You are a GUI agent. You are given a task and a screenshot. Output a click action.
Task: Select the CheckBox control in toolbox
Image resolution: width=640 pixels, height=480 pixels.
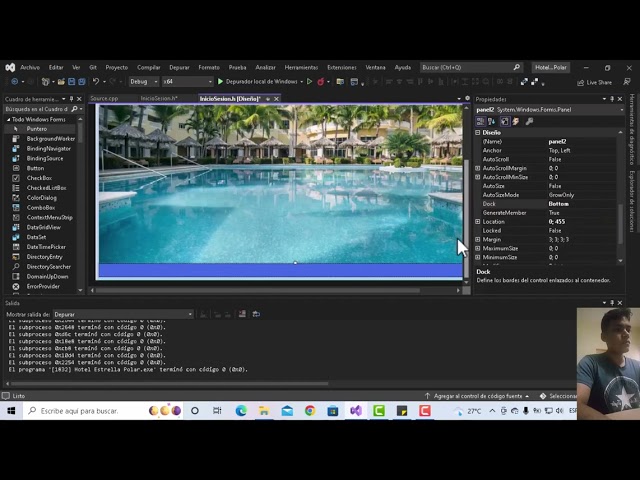click(40, 178)
